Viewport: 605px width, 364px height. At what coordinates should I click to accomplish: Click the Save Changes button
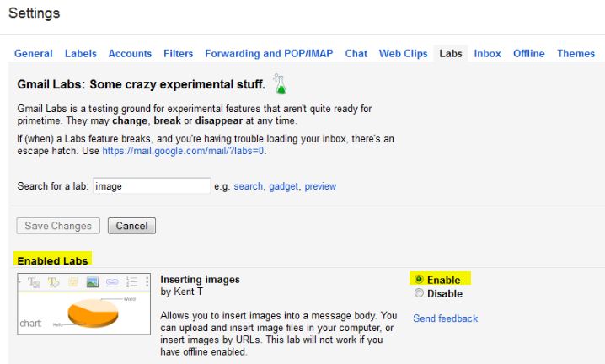click(x=58, y=226)
